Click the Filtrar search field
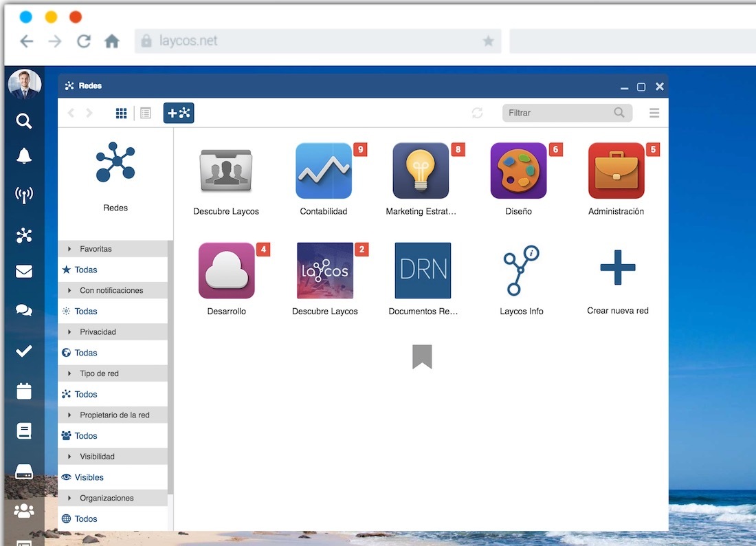Viewport: 756px width, 546px height. (558, 113)
